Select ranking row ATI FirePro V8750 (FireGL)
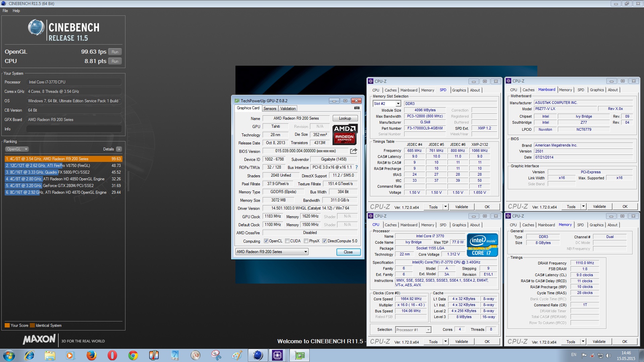The height and width of the screenshot is (362, 644). pyautogui.click(x=63, y=166)
